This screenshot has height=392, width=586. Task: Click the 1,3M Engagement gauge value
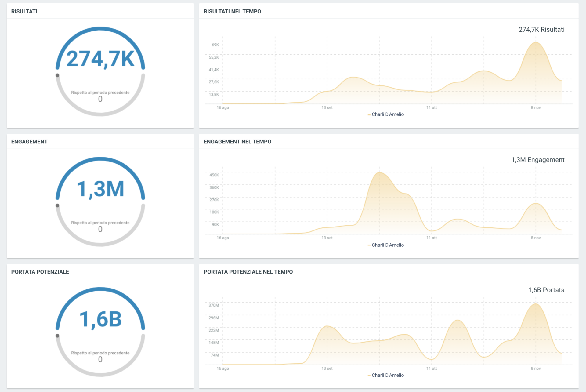[x=100, y=189]
